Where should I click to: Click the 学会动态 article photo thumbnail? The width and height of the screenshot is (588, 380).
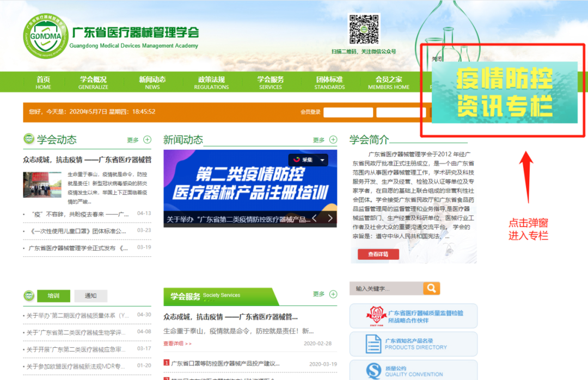click(42, 185)
